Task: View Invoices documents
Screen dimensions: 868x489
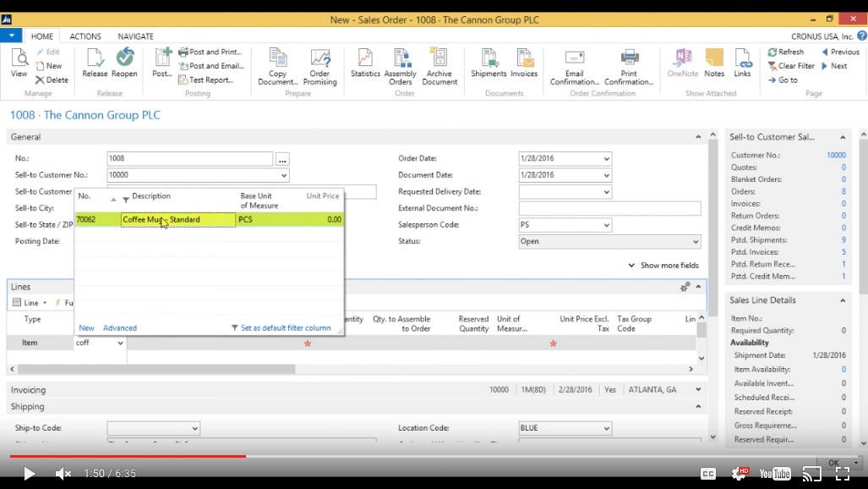Action: [524, 63]
